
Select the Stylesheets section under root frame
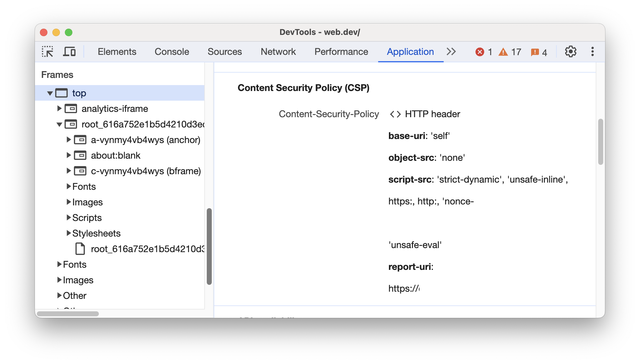coord(92,233)
